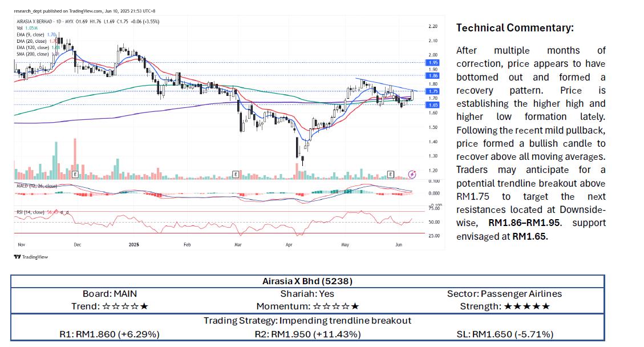Select the EMA (20, close) indicator legend

tap(37, 41)
